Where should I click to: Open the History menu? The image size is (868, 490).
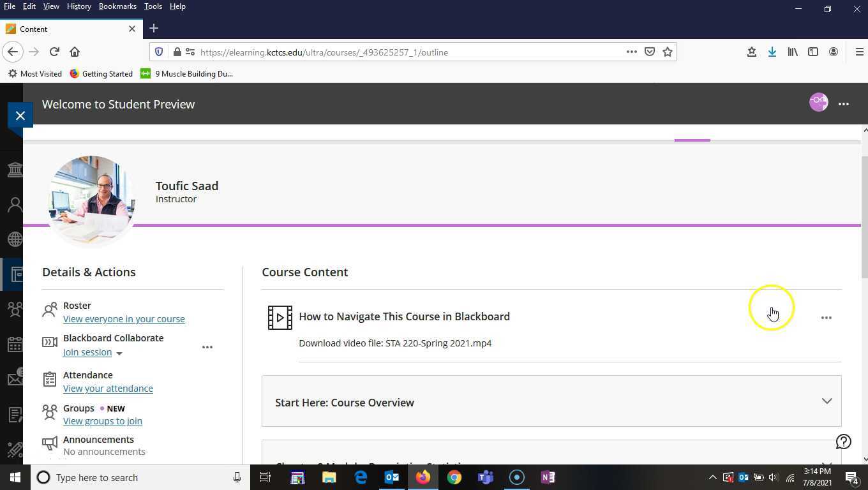[79, 6]
